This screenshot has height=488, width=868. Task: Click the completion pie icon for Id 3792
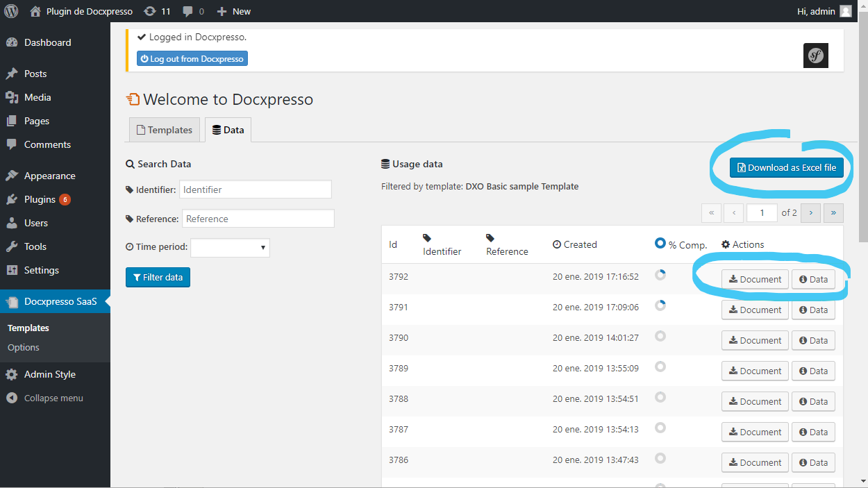[660, 275]
